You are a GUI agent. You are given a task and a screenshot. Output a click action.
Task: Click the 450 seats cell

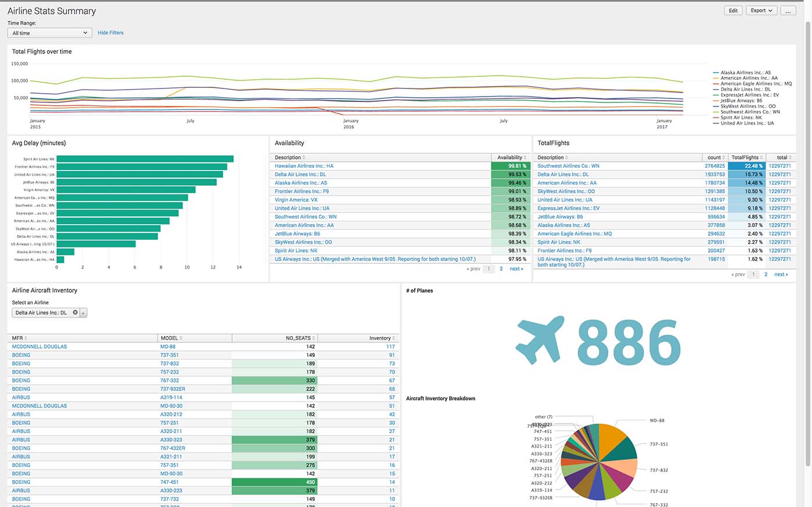[275, 482]
